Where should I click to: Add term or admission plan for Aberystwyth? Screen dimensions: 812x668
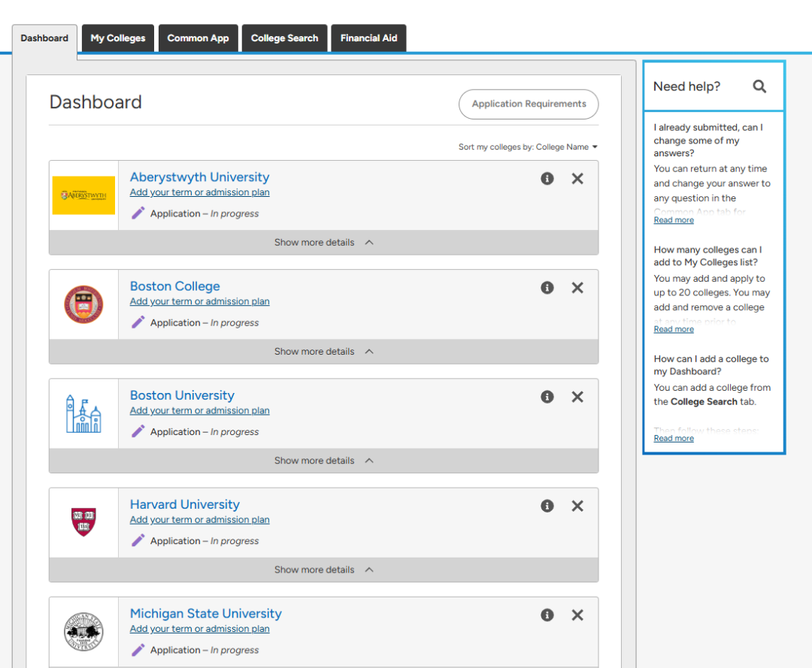pos(199,192)
